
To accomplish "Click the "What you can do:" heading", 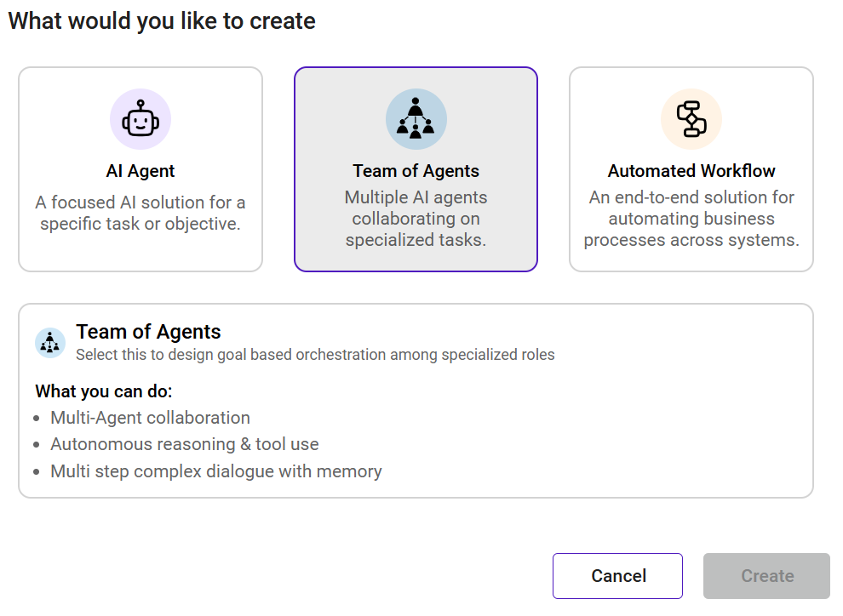I will (104, 392).
